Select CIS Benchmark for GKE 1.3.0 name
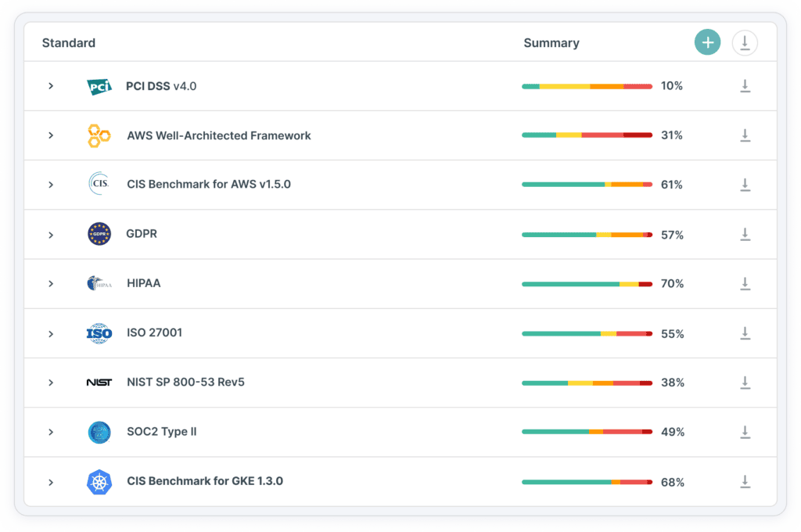 click(x=205, y=481)
